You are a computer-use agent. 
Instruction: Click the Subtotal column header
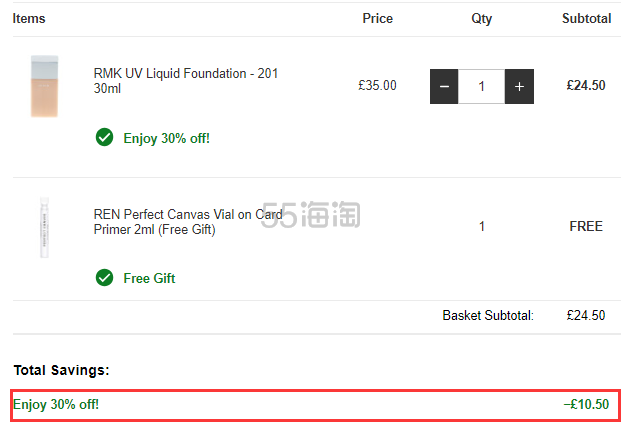586,18
